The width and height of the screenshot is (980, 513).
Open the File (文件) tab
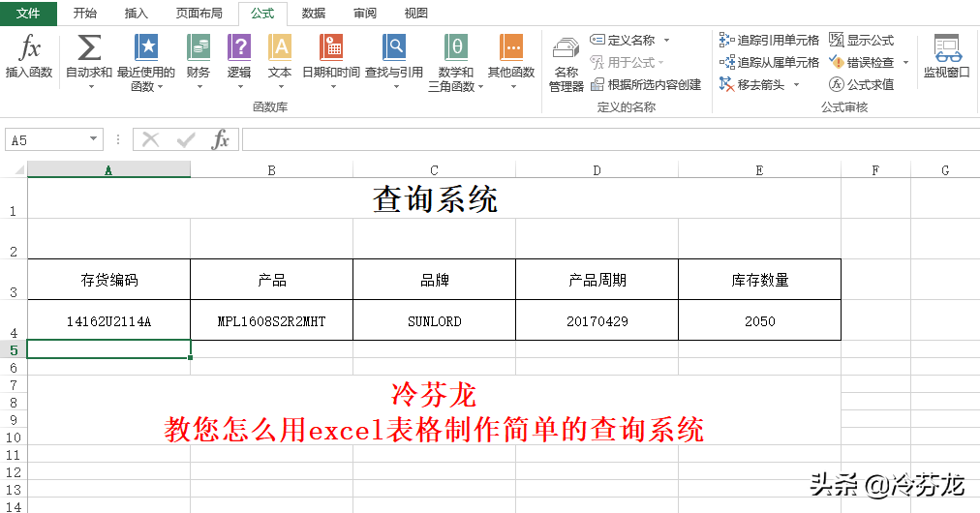(x=28, y=14)
